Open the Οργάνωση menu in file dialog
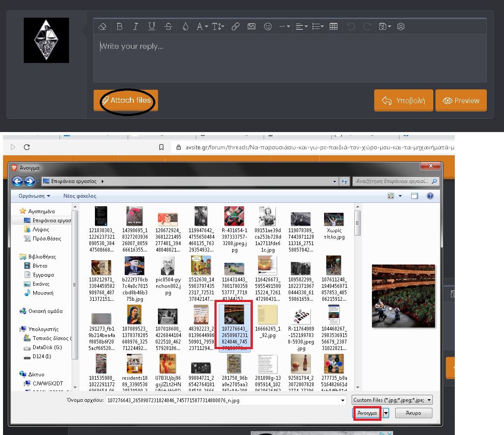 [x=34, y=196]
